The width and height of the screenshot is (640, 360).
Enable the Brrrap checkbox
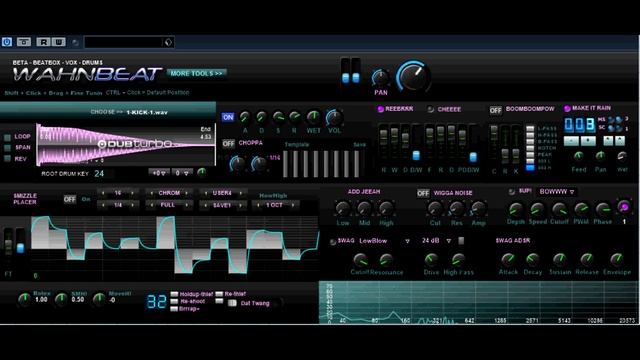[x=174, y=309]
